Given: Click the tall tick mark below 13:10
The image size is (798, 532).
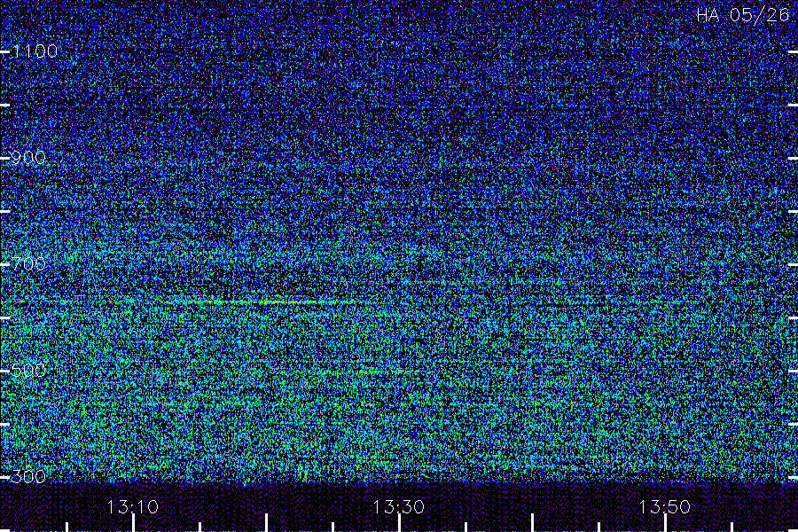Looking at the screenshot, I should click(133, 523).
